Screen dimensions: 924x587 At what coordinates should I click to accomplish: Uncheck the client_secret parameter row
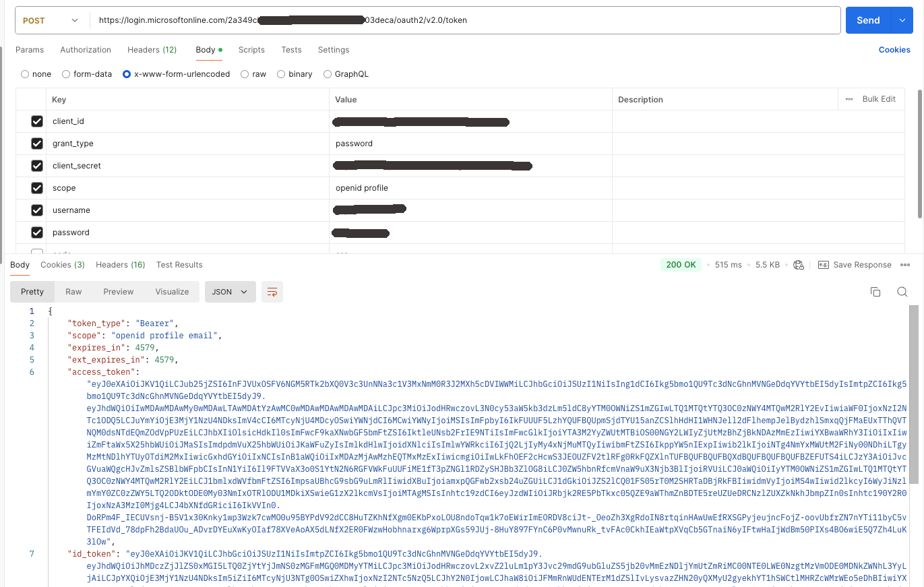(37, 165)
